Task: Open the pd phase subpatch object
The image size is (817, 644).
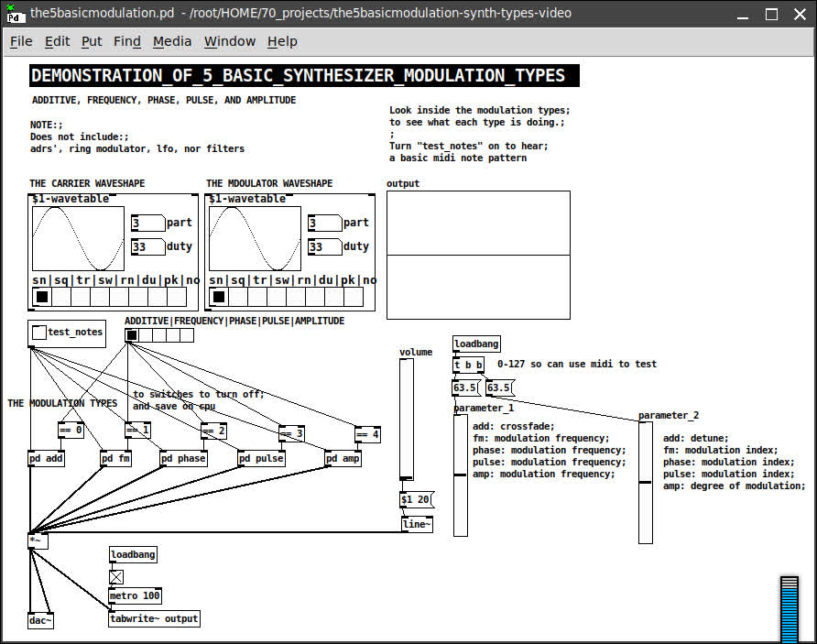Action: pos(183,459)
